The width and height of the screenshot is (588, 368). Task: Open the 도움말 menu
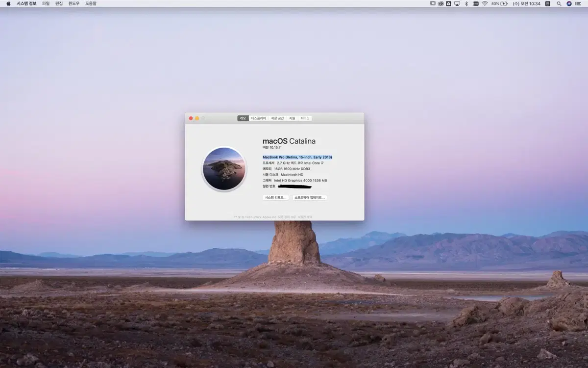90,3
